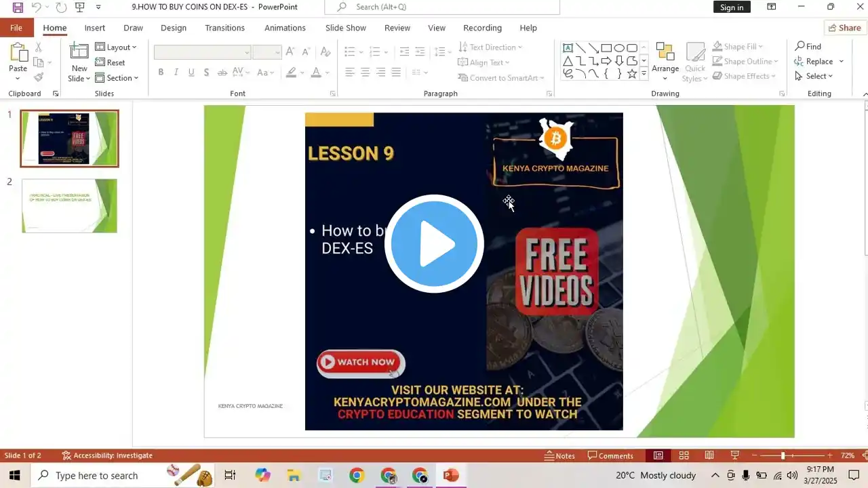The height and width of the screenshot is (488, 868).
Task: Decrease the font size with the smaller A icon
Action: 305,52
